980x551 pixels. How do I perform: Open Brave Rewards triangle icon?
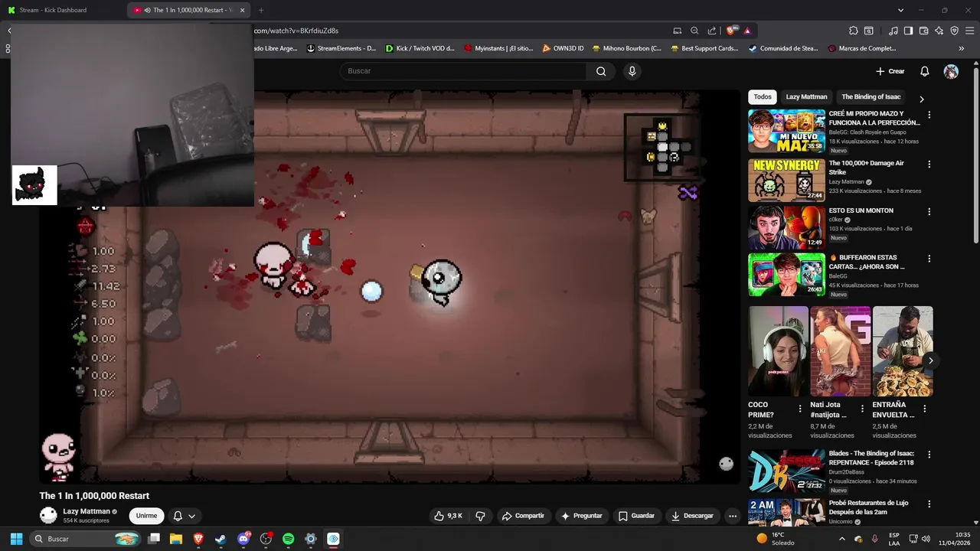coord(747,31)
